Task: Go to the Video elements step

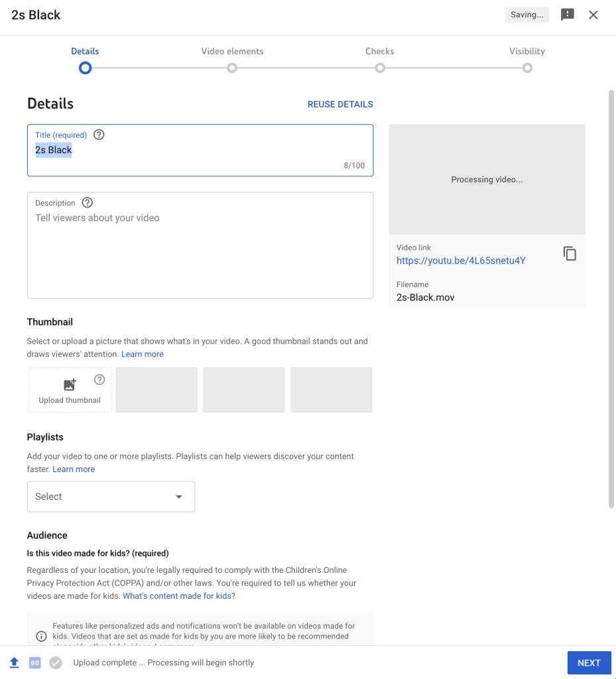Action: coord(232,51)
